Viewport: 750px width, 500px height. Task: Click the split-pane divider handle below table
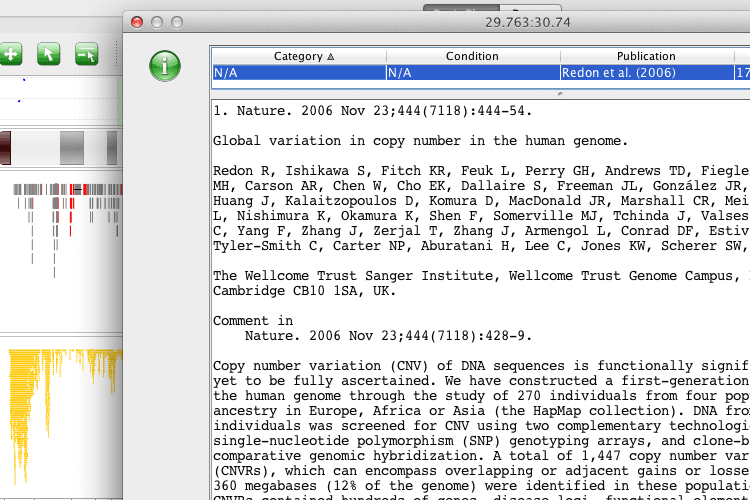coord(559,93)
